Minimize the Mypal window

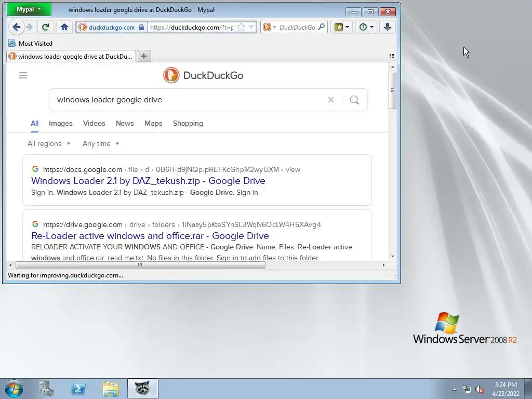point(353,12)
